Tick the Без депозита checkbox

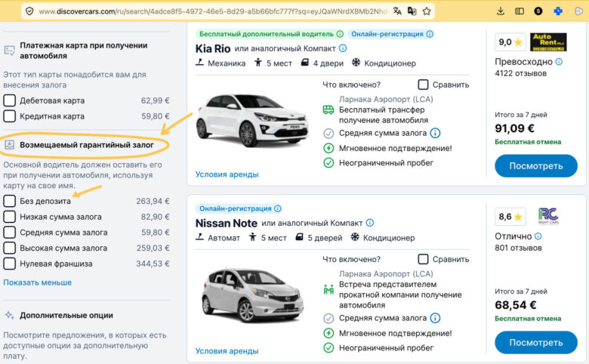point(9,201)
